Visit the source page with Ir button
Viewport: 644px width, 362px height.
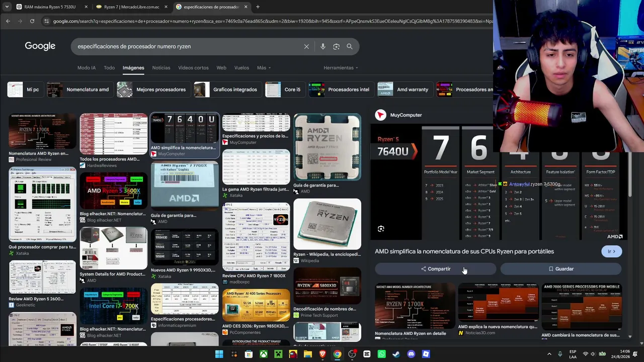(612, 251)
